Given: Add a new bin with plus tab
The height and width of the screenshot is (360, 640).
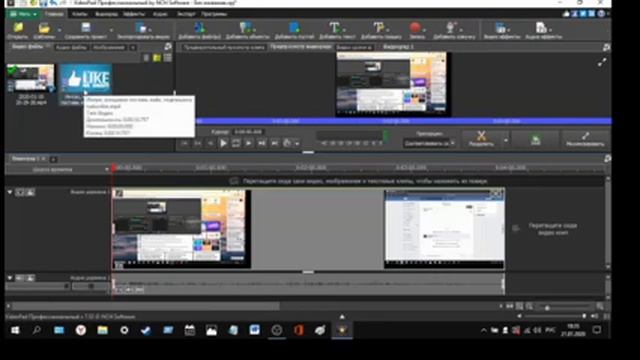Looking at the screenshot, I should pos(133,47).
